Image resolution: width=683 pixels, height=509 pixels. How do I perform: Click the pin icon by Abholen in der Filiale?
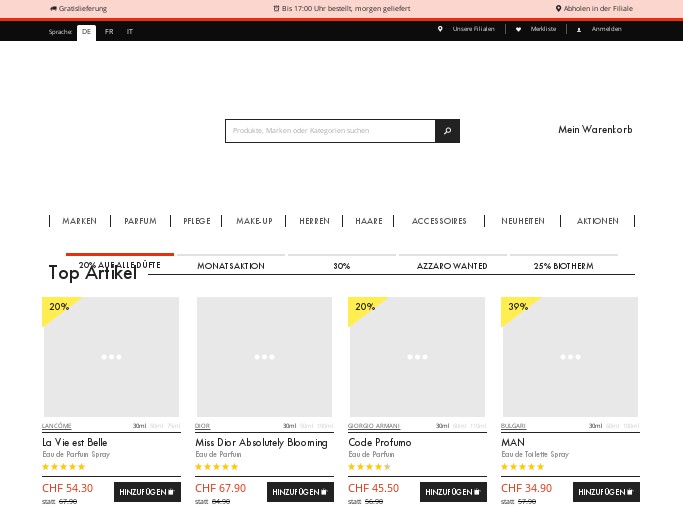click(559, 8)
